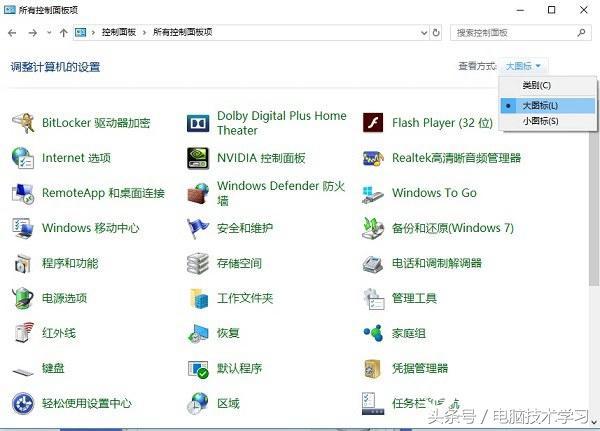The image size is (600, 431).
Task: Open the RemoteApp and desktop connections icon
Action: (23, 193)
